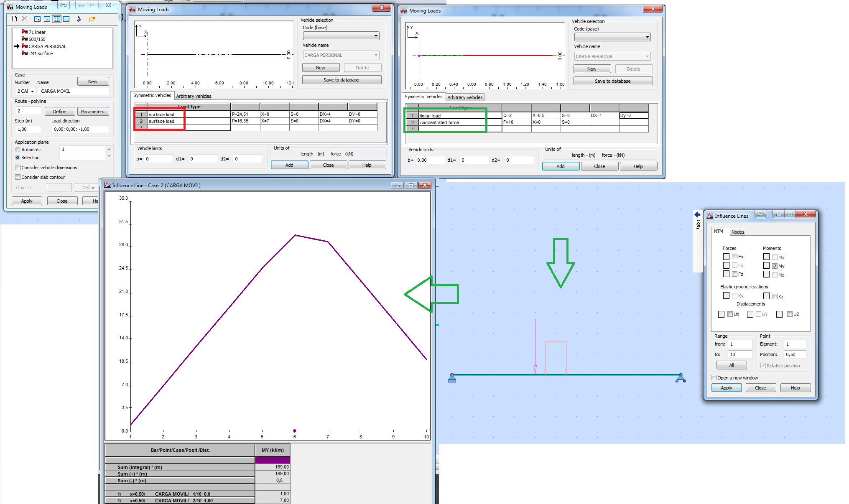Viewport: 849px width, 504px height.
Task: Check the UX displacement checkbox
Action: [730, 314]
